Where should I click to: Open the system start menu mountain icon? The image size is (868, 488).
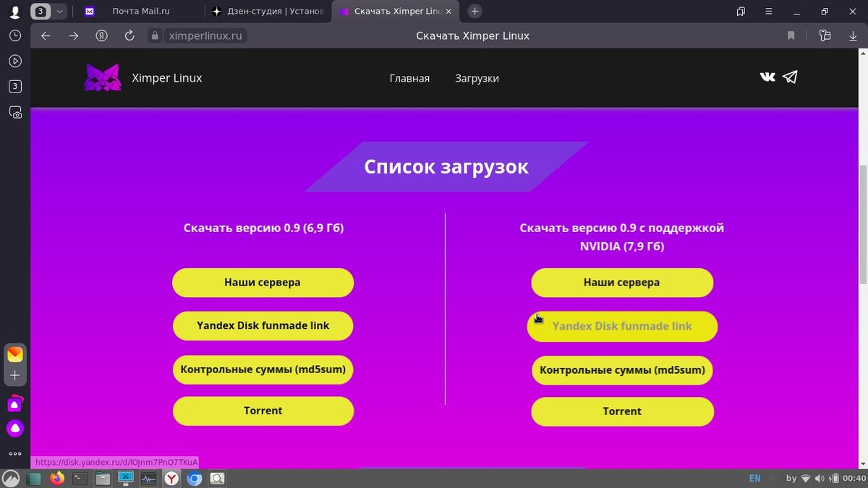click(x=11, y=478)
